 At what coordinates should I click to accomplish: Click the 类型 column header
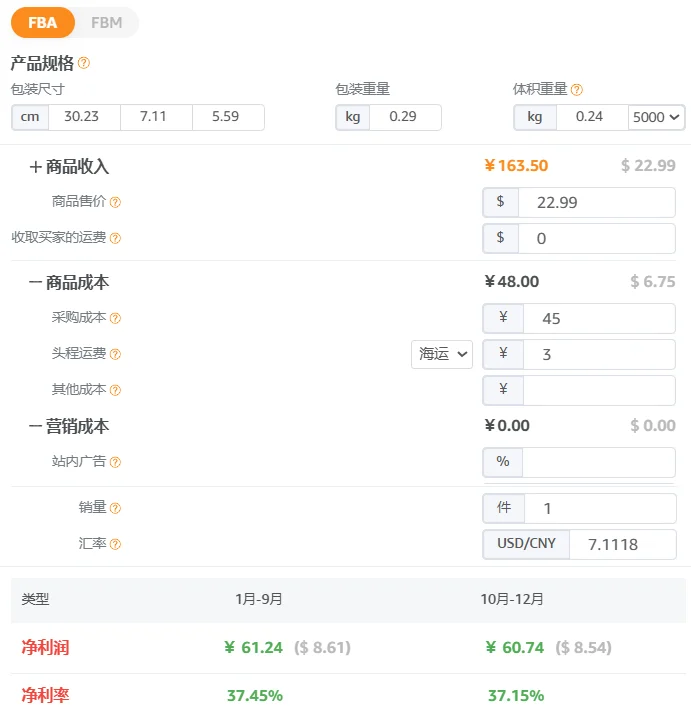tap(35, 599)
